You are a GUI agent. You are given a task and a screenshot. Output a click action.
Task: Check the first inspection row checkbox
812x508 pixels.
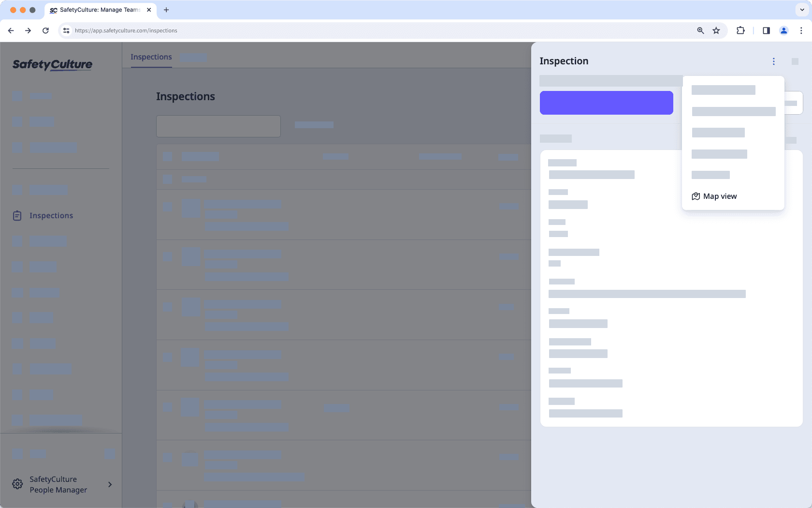(x=168, y=207)
